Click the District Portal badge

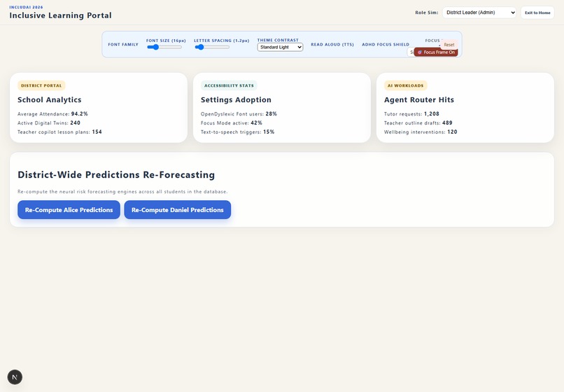[41, 85]
